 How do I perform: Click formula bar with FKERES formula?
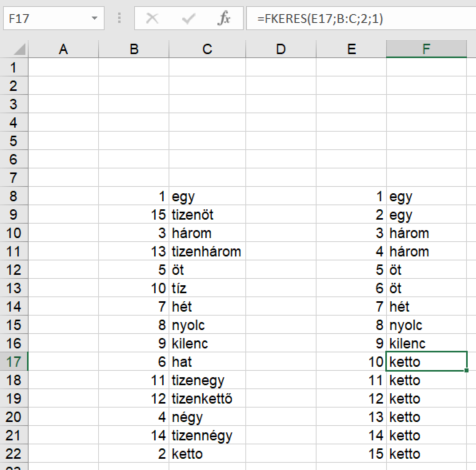pyautogui.click(x=361, y=18)
